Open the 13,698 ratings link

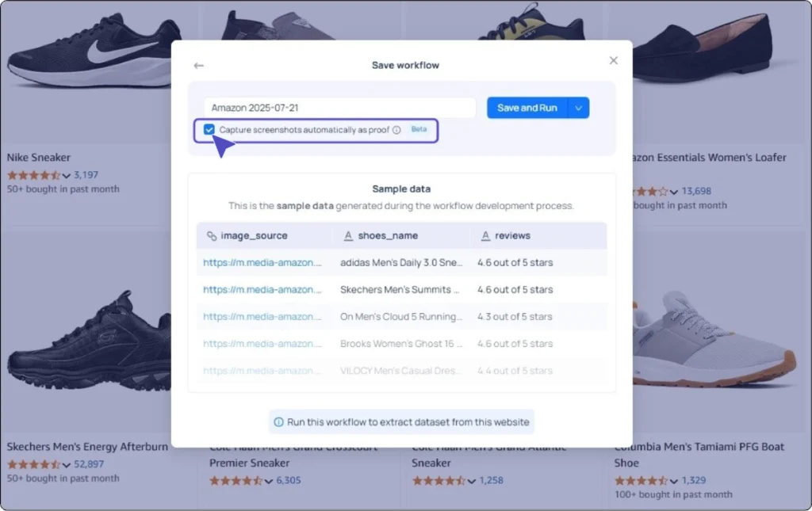[x=696, y=191]
